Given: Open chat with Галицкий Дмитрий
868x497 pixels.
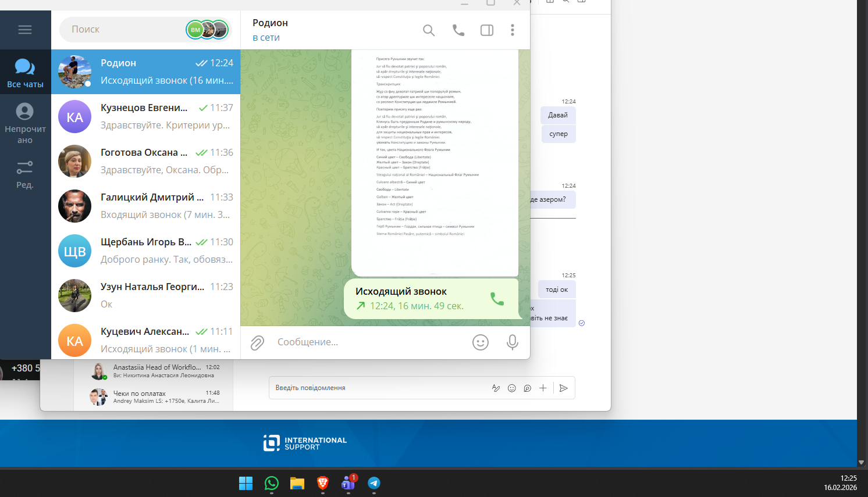Looking at the screenshot, I should [145, 206].
